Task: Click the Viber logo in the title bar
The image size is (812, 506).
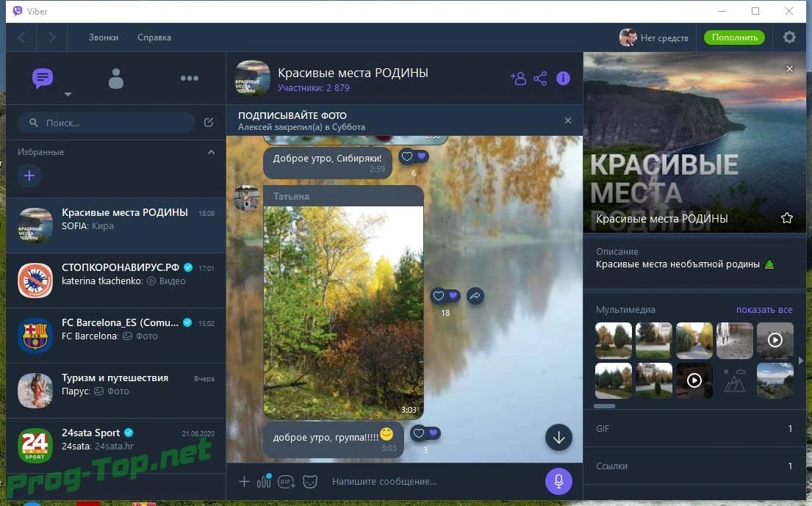Action: 17,11
